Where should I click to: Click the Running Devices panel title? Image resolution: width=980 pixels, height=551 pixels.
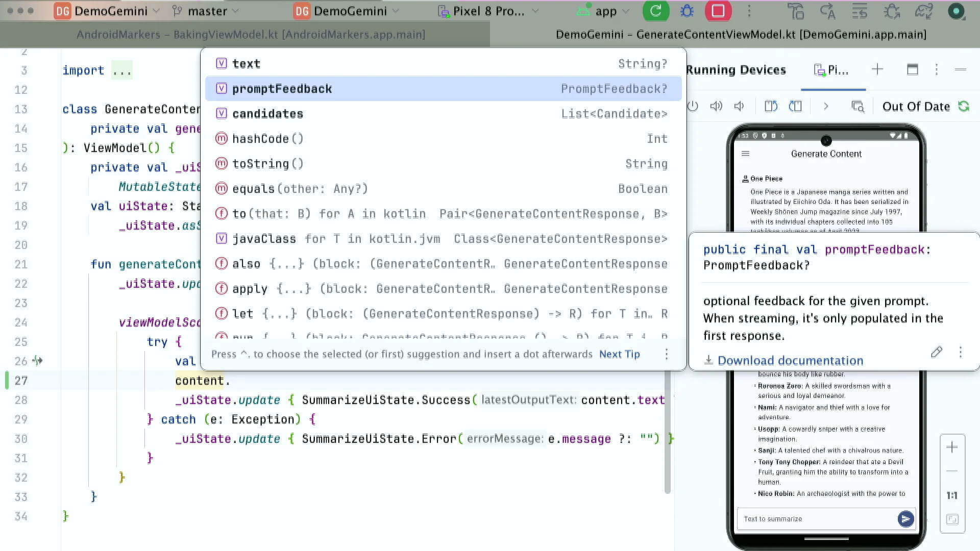(x=736, y=70)
